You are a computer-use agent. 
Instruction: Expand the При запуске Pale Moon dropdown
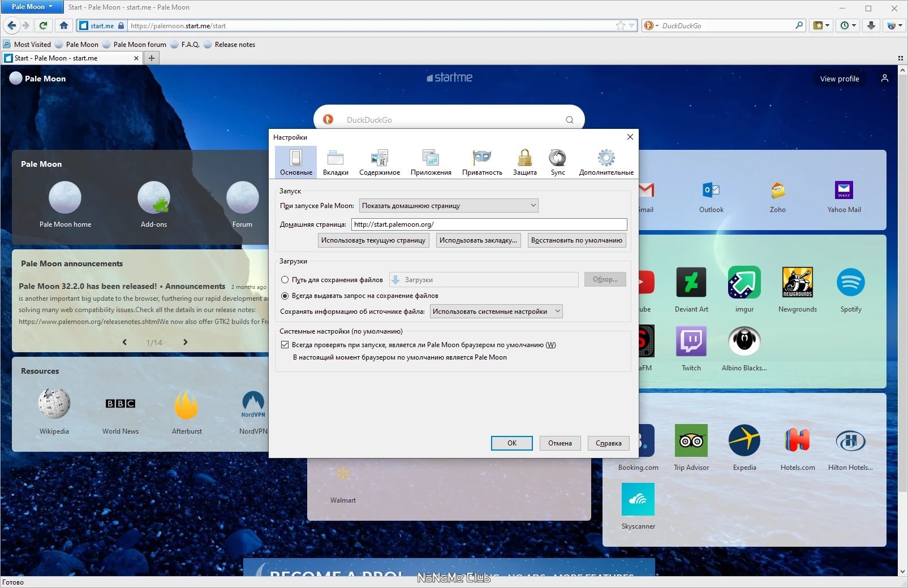coord(449,206)
